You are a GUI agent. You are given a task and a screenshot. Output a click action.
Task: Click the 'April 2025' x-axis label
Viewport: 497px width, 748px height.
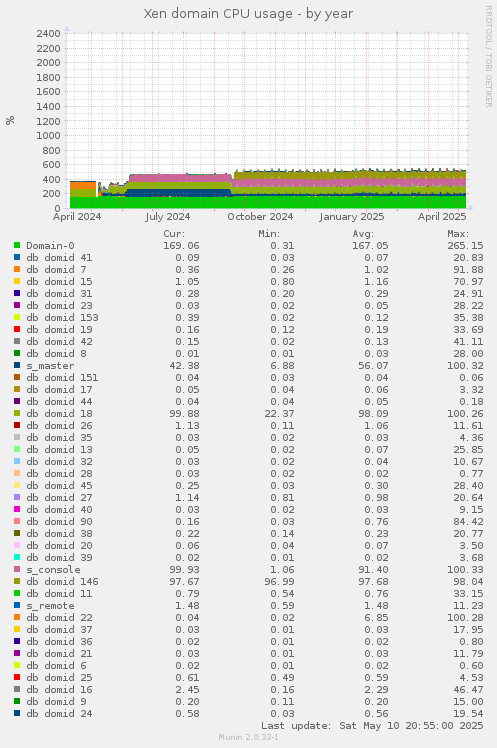(x=442, y=217)
